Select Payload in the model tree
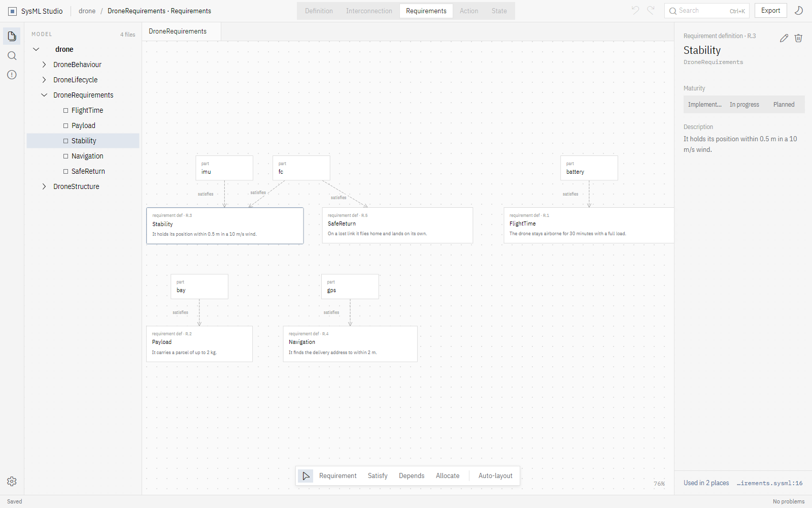812x508 pixels. tap(83, 125)
